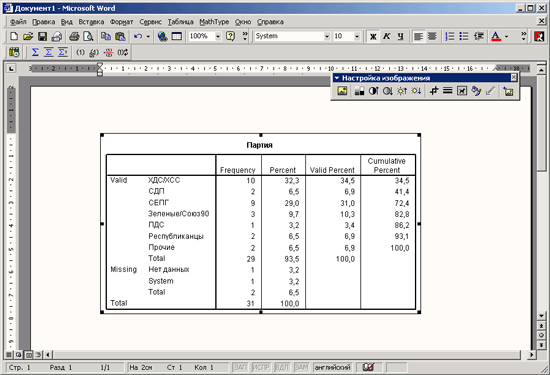This screenshot has width=550, height=375.
Task: Click the Copy icon
Action: point(106,36)
